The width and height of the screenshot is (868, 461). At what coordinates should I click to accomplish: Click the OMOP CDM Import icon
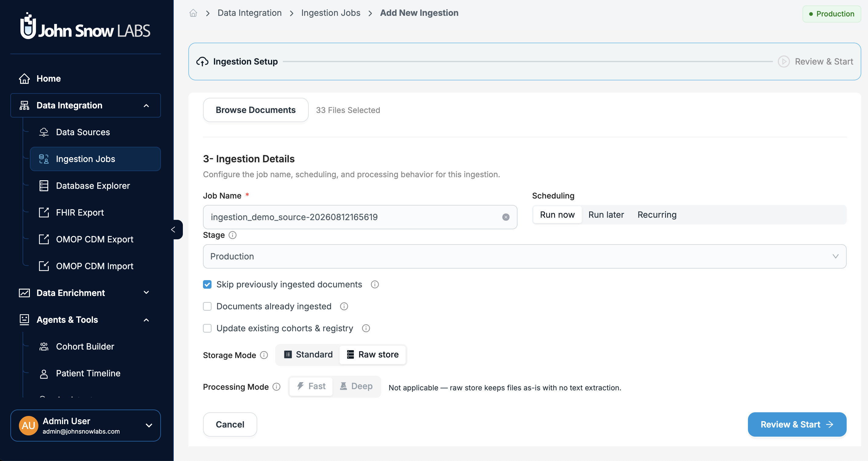coord(44,266)
